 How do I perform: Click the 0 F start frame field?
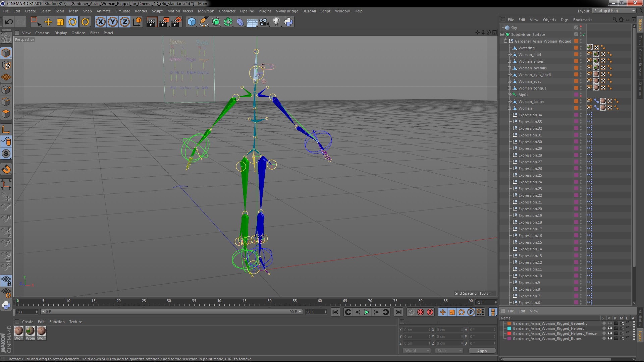[27, 312]
